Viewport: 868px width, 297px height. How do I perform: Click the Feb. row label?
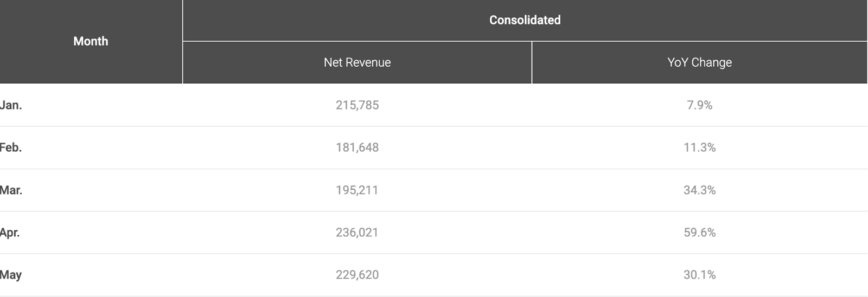pos(11,147)
